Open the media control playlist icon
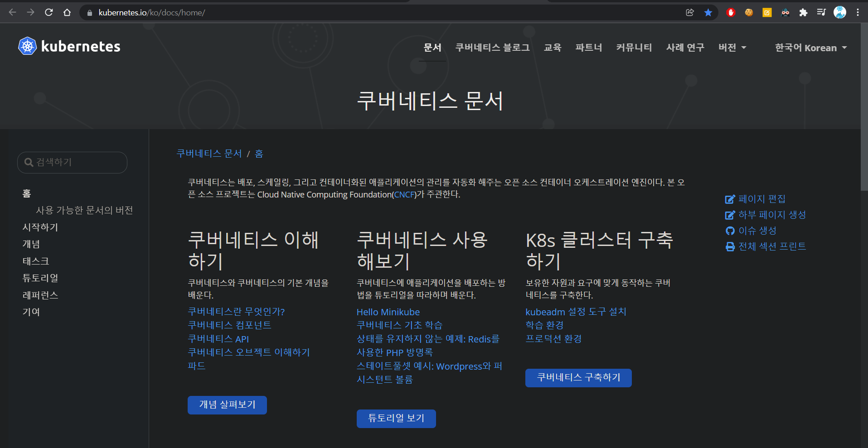The image size is (868, 448). pyautogui.click(x=821, y=12)
